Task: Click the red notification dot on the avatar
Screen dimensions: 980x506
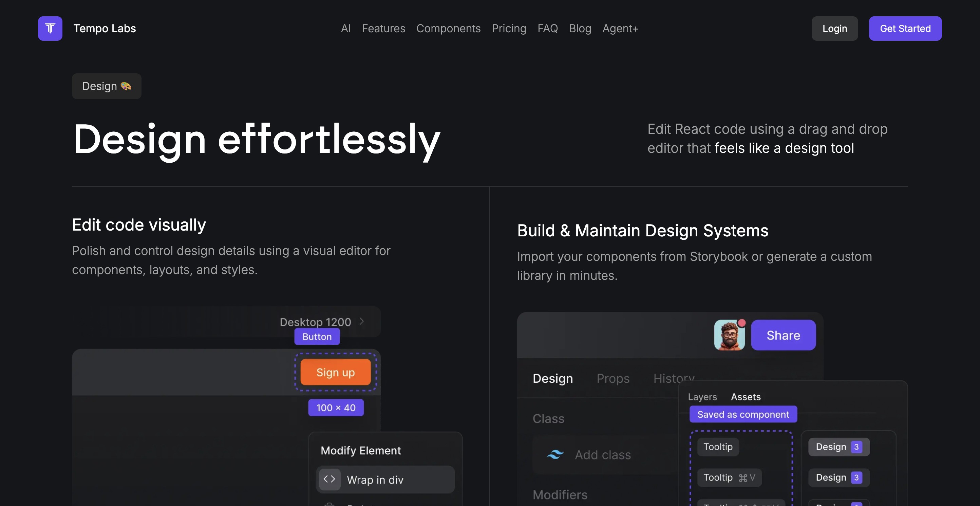Action: click(x=741, y=323)
